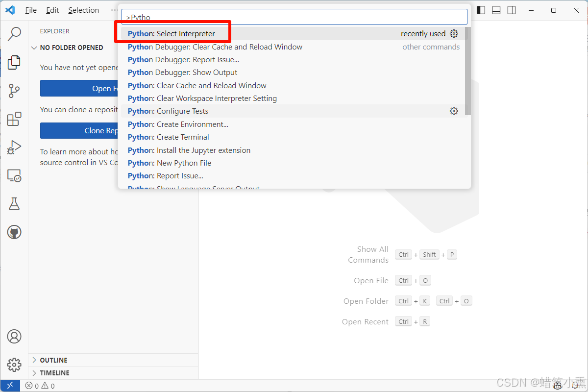
Task: Click the command list scrollbar
Action: [x=468, y=71]
